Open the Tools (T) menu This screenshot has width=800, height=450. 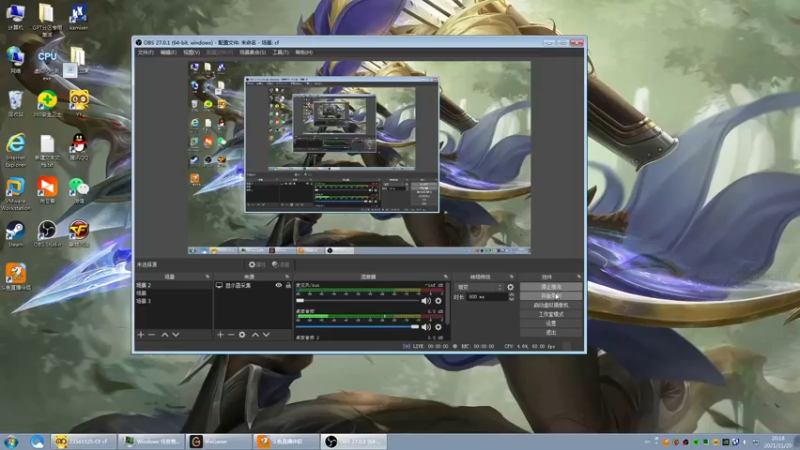click(281, 53)
